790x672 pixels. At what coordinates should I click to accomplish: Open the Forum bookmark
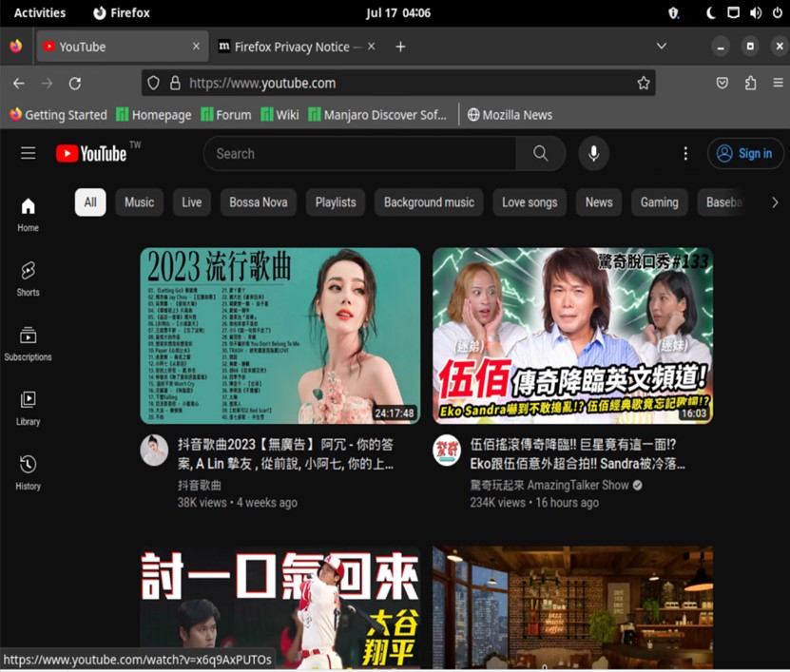pos(225,115)
